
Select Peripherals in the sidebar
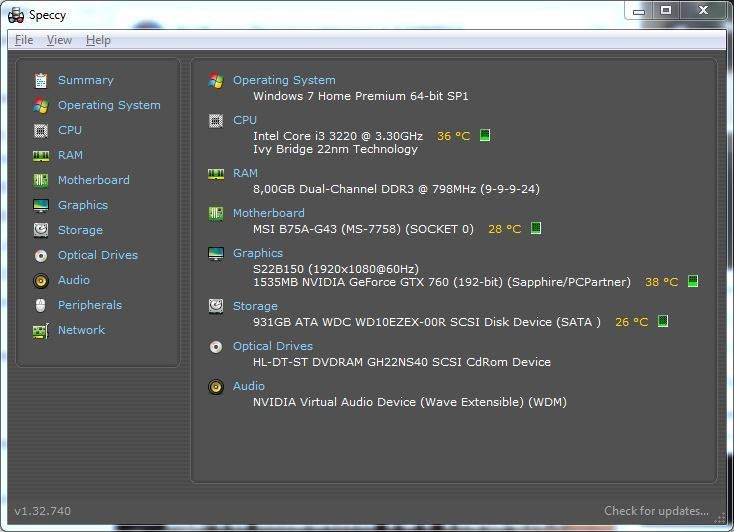coord(90,305)
